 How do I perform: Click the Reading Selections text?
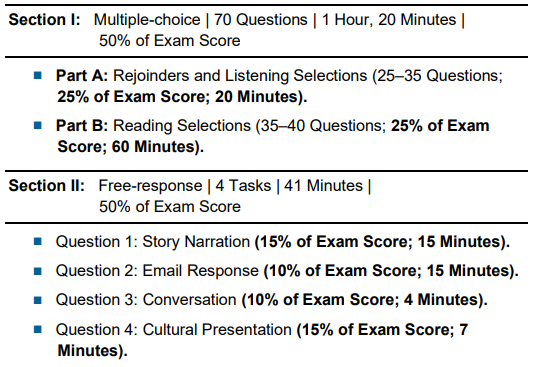pyautogui.click(x=182, y=126)
